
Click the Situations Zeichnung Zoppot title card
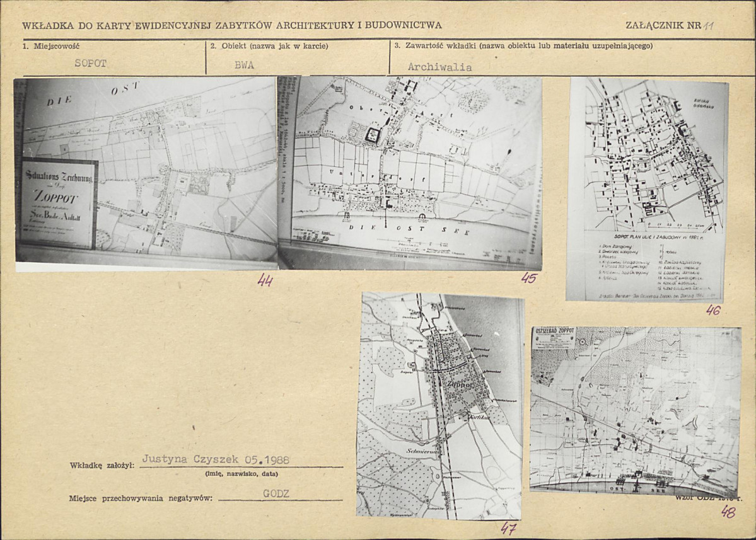click(x=59, y=204)
